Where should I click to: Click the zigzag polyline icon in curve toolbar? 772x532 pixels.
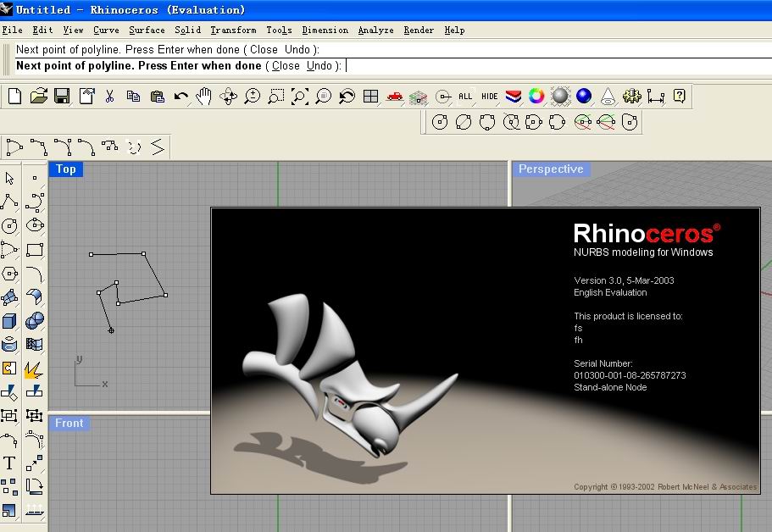[x=158, y=147]
